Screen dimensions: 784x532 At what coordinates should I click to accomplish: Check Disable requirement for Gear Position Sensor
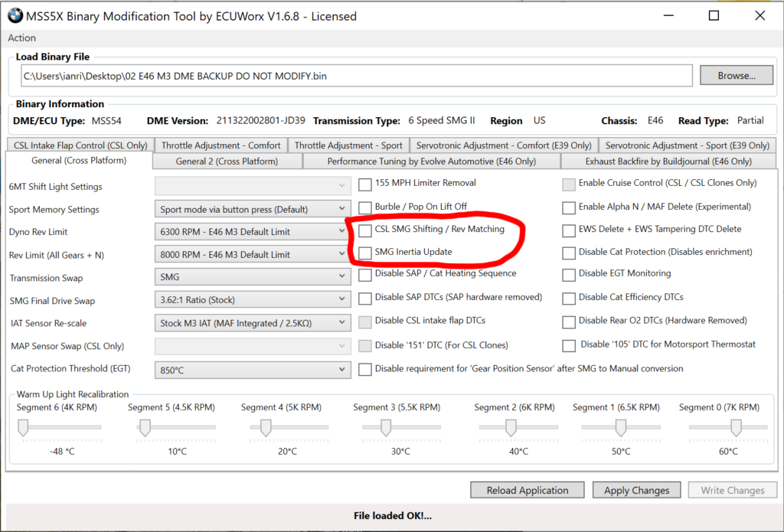365,370
